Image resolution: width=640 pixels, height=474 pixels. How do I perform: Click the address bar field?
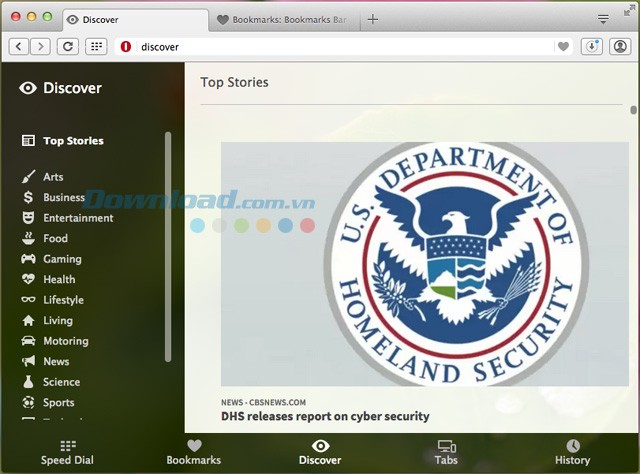tap(340, 46)
